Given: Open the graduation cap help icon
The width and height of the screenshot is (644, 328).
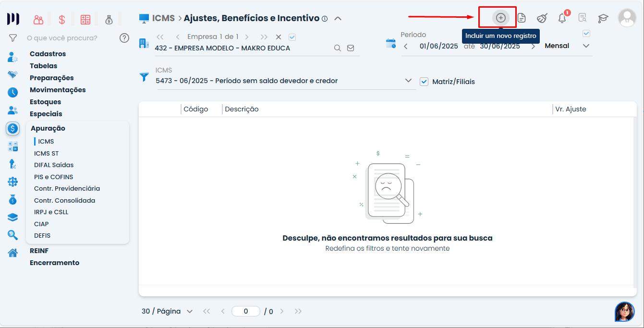Looking at the screenshot, I should 602,17.
